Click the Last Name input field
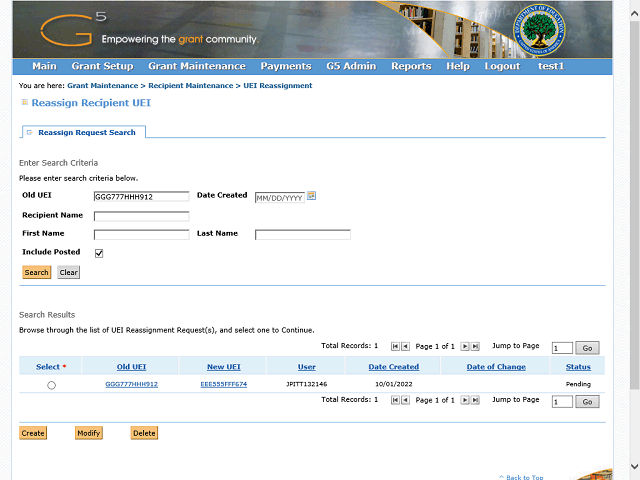 [x=303, y=234]
